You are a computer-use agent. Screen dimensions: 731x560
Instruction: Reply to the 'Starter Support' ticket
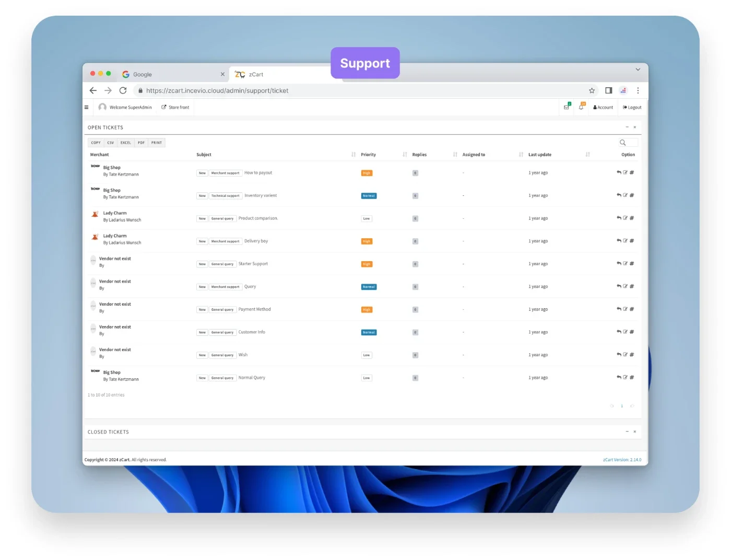[x=619, y=264]
